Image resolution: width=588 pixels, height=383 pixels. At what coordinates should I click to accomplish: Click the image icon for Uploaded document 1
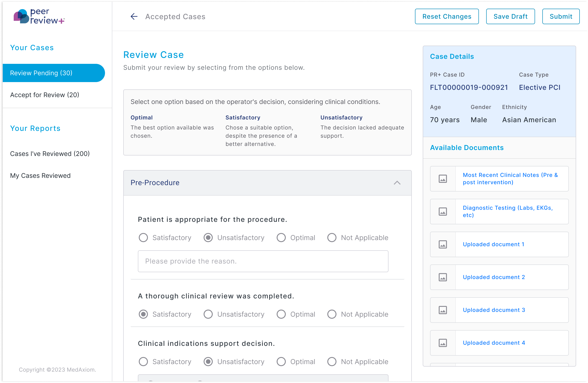(x=442, y=244)
